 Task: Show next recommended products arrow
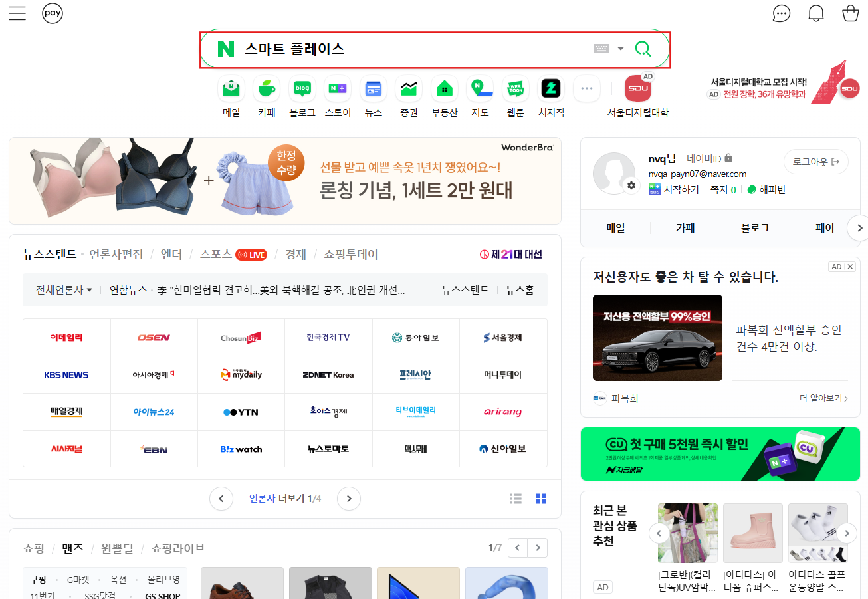pyautogui.click(x=847, y=533)
